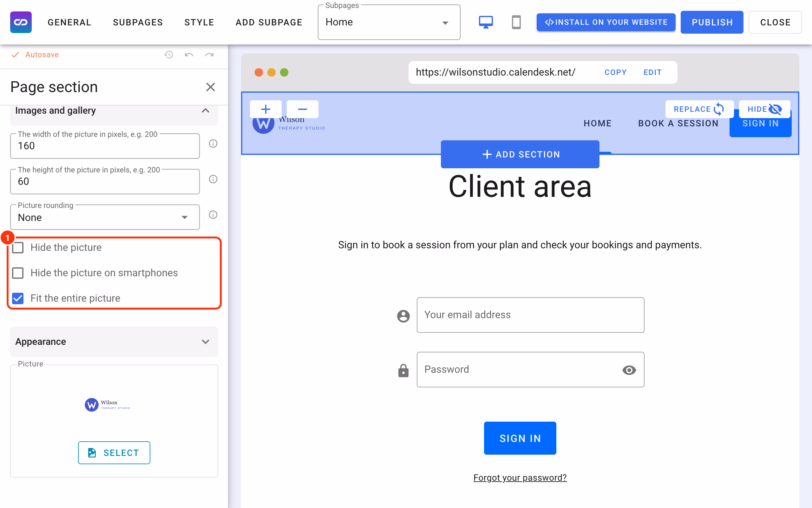Show info for picture width
812x508 pixels.
[x=213, y=144]
